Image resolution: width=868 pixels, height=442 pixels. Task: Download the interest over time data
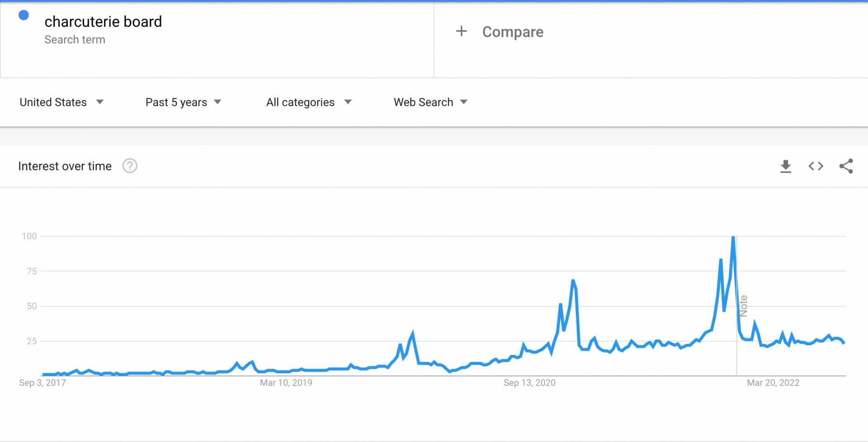click(786, 166)
